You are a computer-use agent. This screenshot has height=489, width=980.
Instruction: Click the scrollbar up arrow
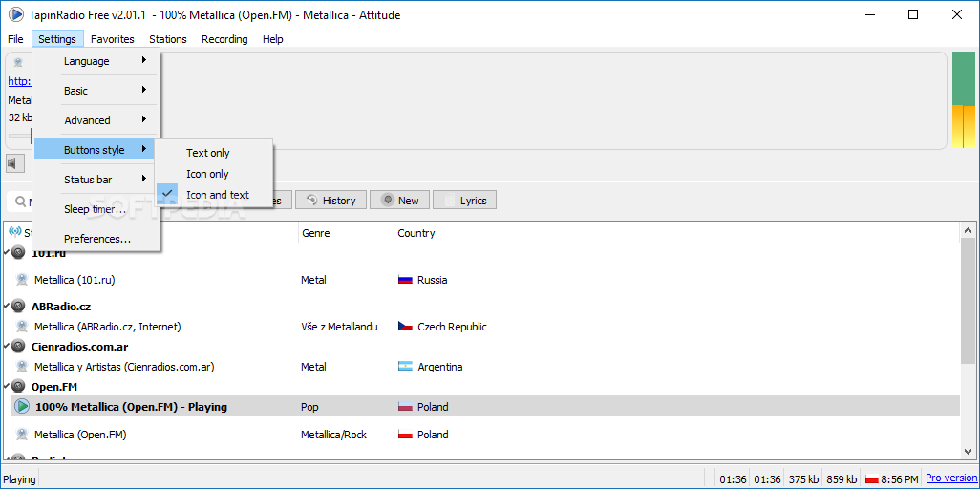[x=968, y=231]
